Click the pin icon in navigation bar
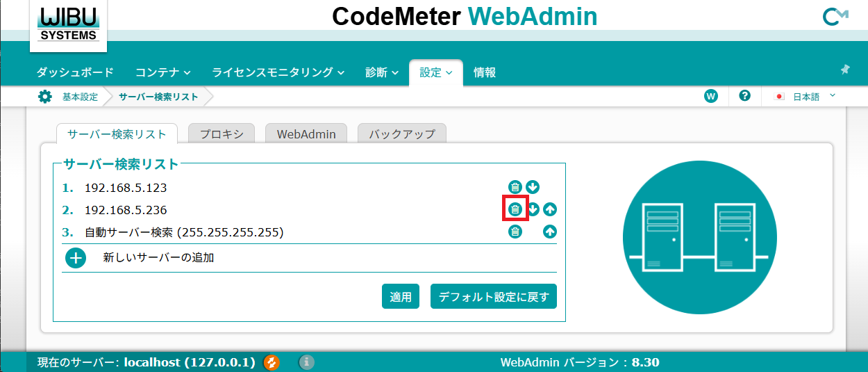Screen dimensions: 868x372 [845, 70]
